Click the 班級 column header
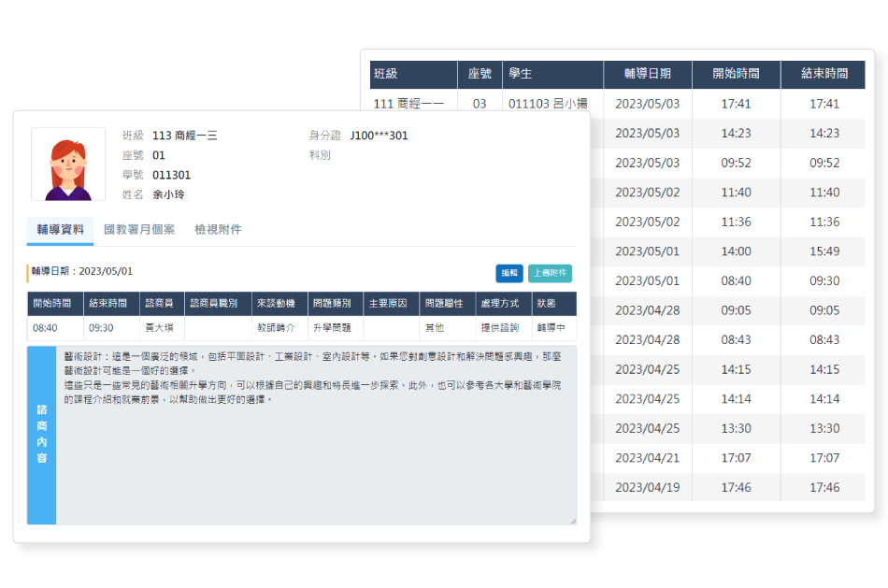Image resolution: width=888 pixels, height=588 pixels. coord(413,74)
